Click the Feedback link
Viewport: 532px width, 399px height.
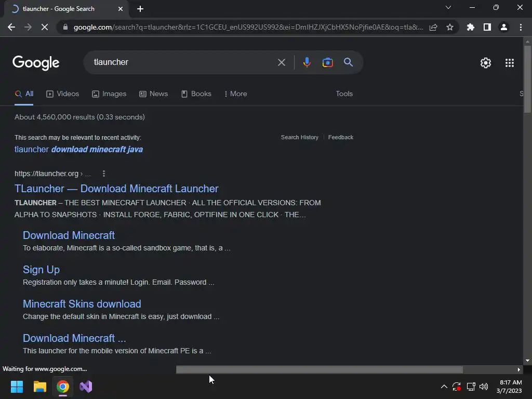pyautogui.click(x=341, y=137)
